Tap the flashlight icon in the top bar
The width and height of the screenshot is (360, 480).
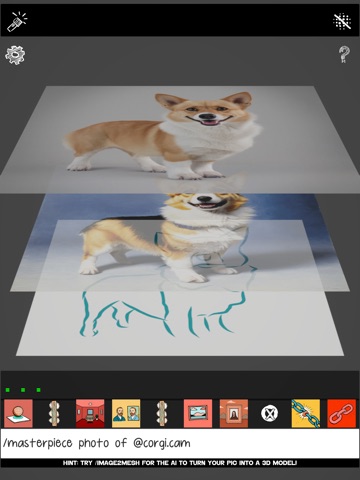click(x=17, y=22)
